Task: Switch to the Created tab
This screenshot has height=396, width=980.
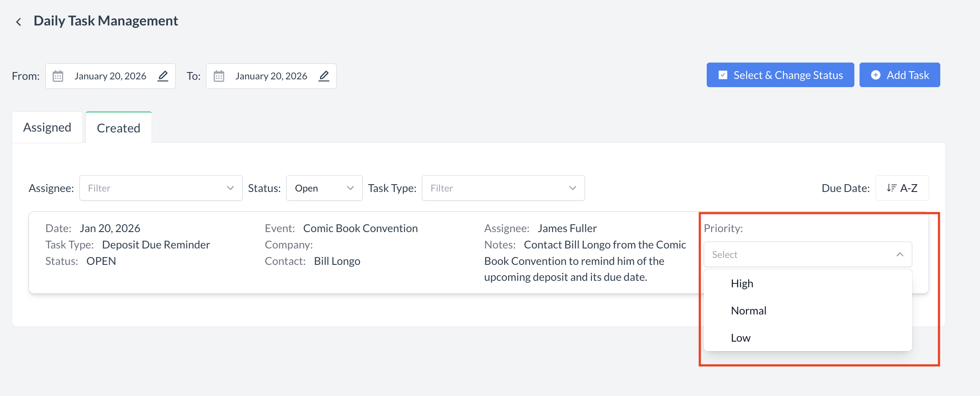Action: click(119, 128)
